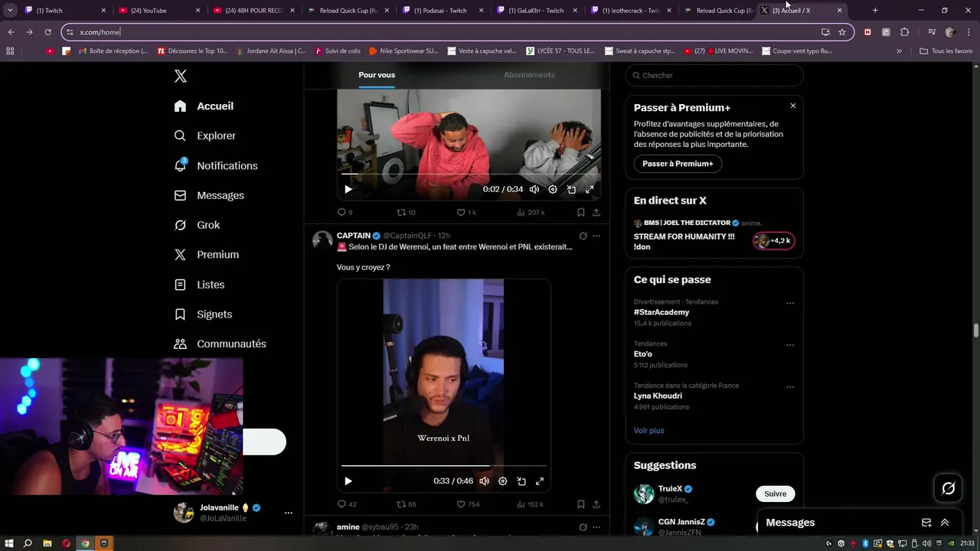The width and height of the screenshot is (980, 551).
Task: Repost the post with 65 reposts
Action: coord(407,504)
